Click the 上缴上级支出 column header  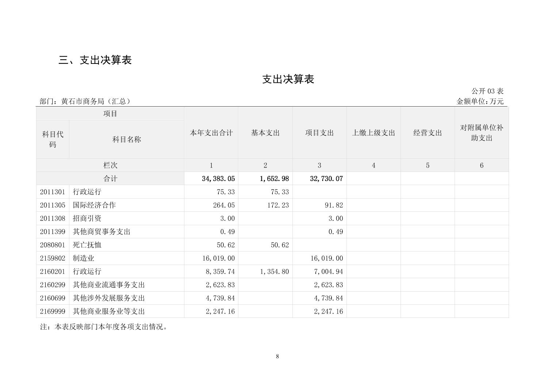pyautogui.click(x=373, y=133)
